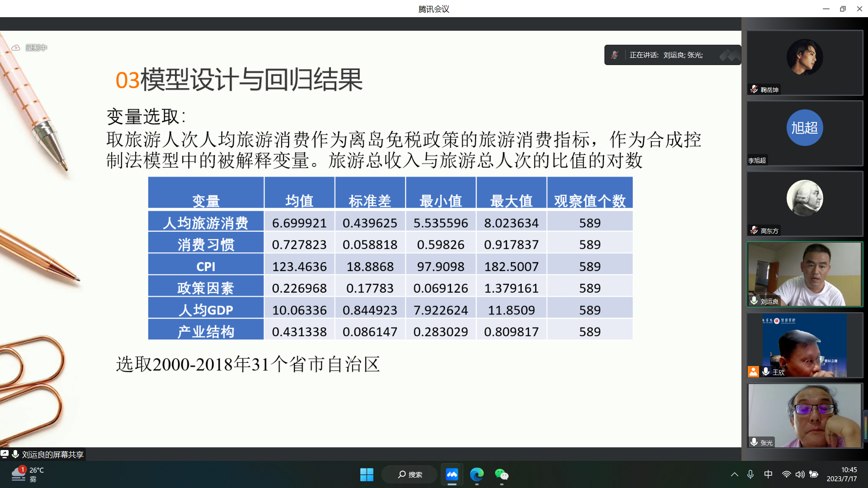The width and height of the screenshot is (868, 488).
Task: Click the cloud recording status icon
Action: click(16, 47)
